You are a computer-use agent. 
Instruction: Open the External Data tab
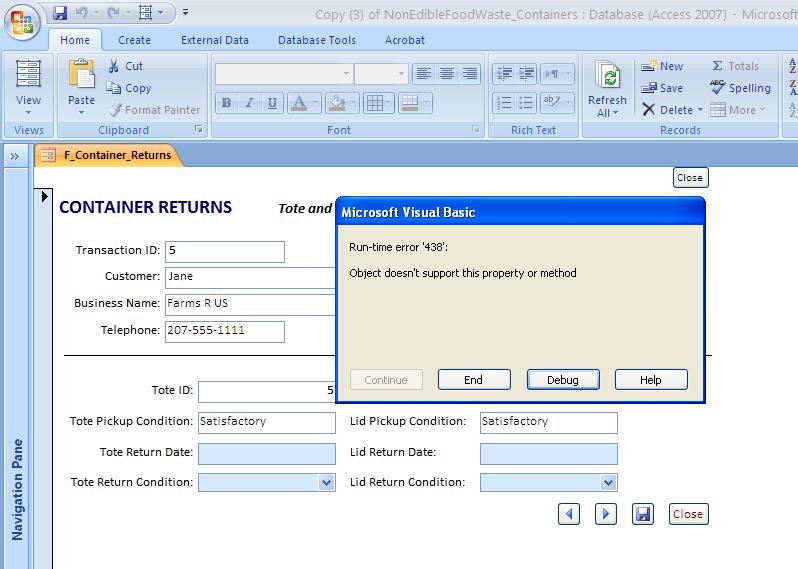point(215,40)
